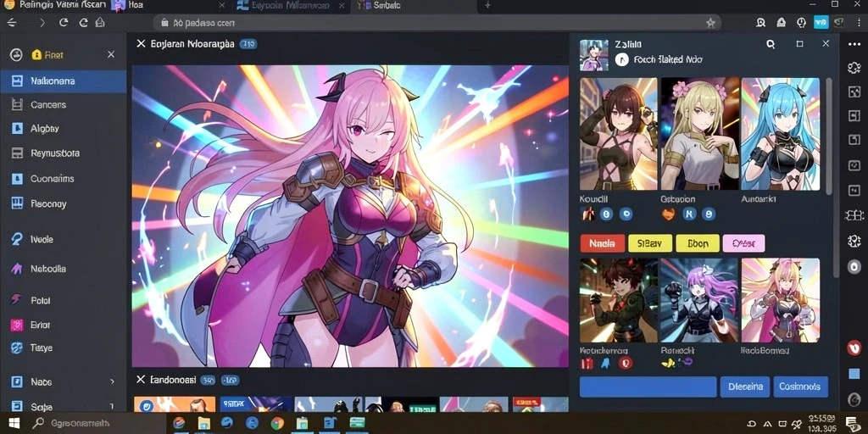Image resolution: width=868 pixels, height=434 pixels.
Task: Select the pink Cyiose tag
Action: point(744,243)
